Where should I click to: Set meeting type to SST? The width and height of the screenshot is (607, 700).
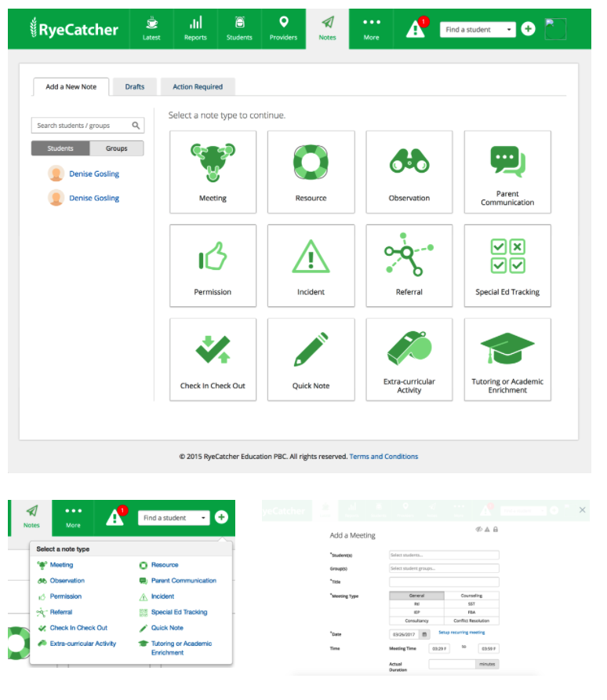pyautogui.click(x=471, y=604)
